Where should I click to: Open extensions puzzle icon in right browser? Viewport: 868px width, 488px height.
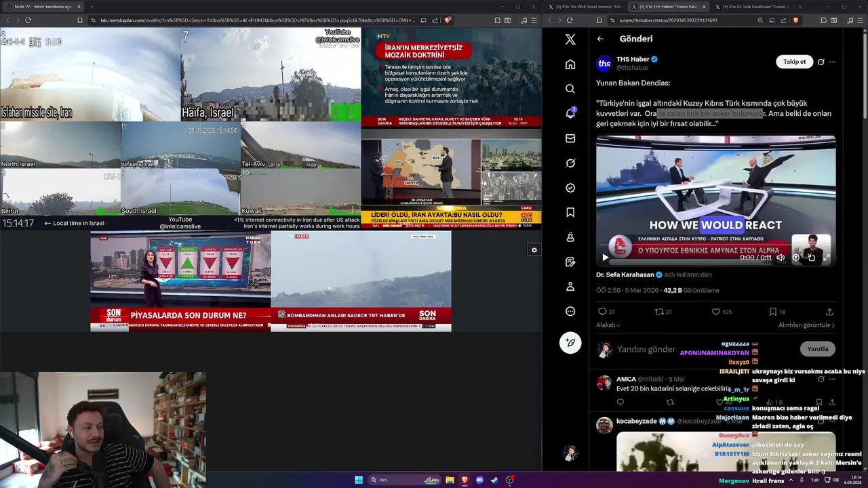(824, 20)
